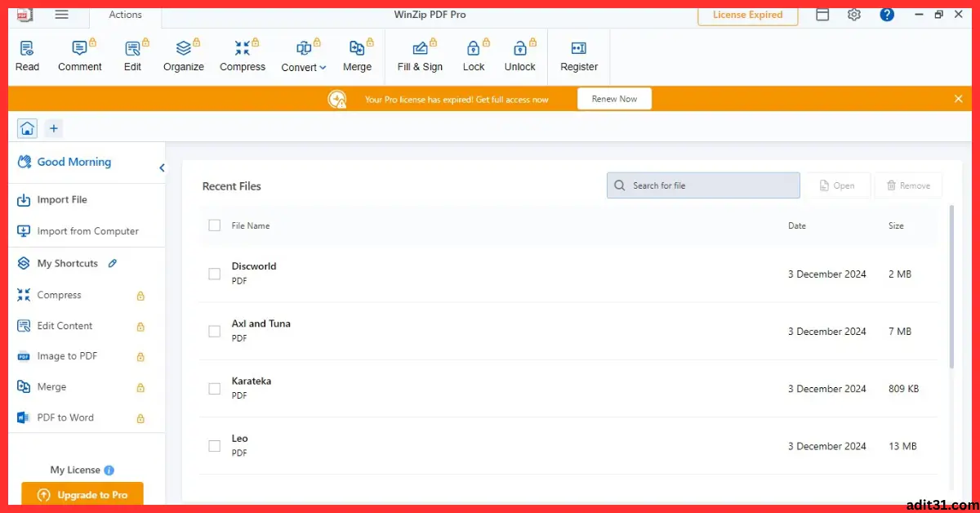Screen dimensions: 980x513
Task: Select the Leo file name
Action: [x=239, y=439]
